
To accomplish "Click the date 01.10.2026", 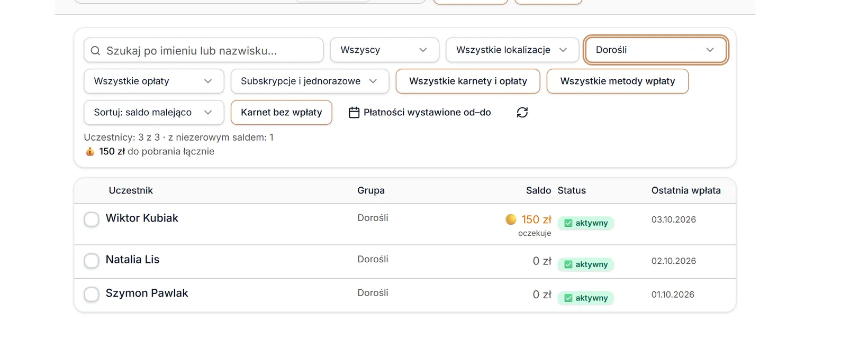I will click(673, 295).
